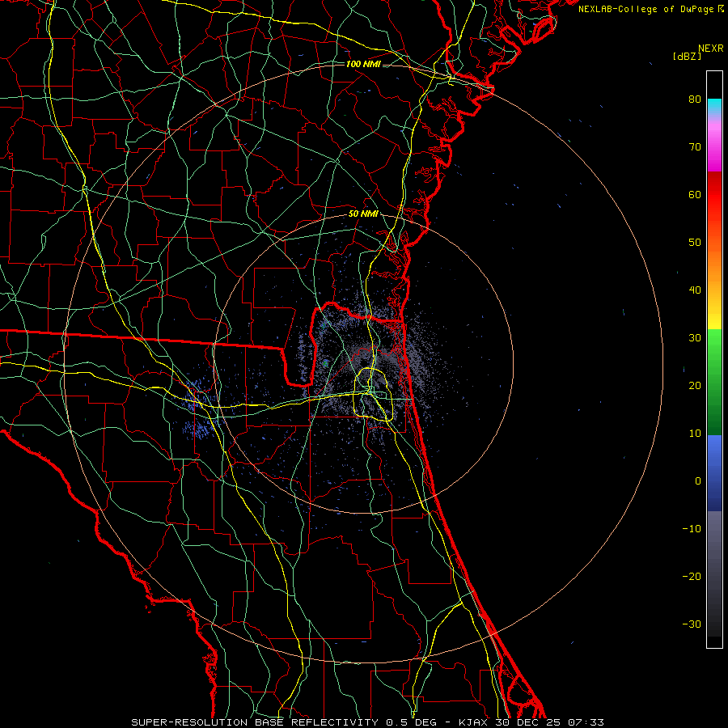Click the 20 value on the dBZ scale

[695, 385]
